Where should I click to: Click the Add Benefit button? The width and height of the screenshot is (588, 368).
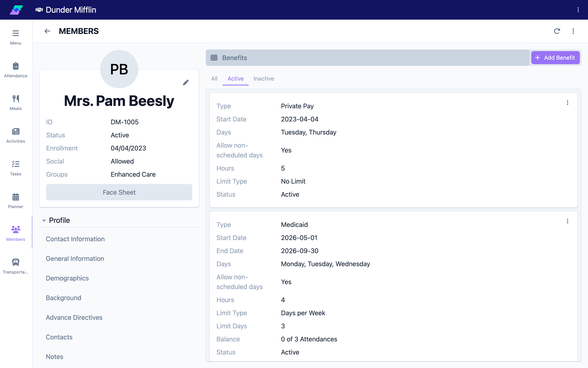[556, 58]
